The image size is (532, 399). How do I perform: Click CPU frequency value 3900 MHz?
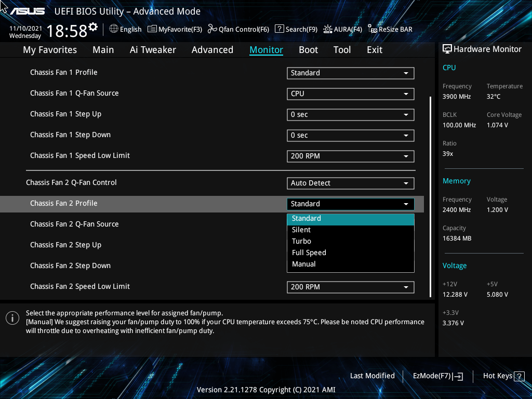(456, 97)
